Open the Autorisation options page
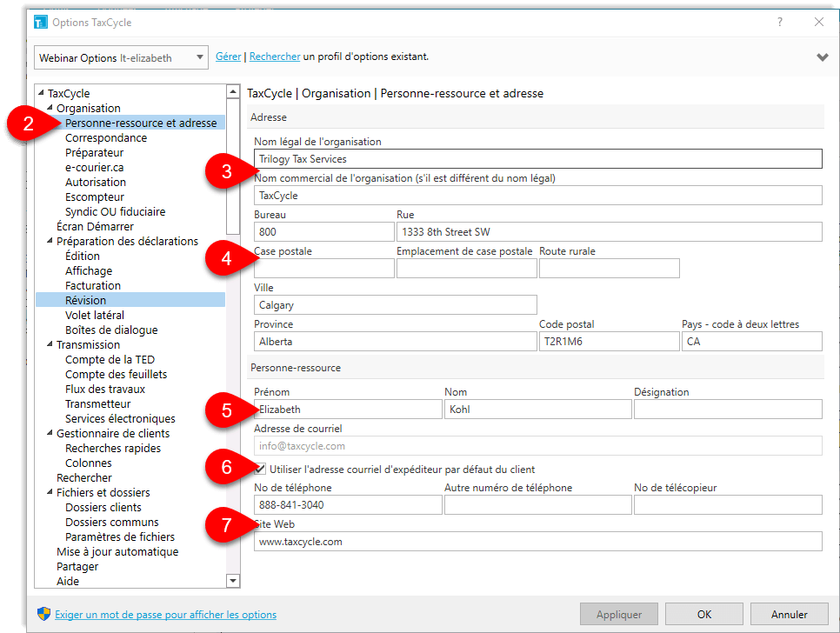 point(96,182)
